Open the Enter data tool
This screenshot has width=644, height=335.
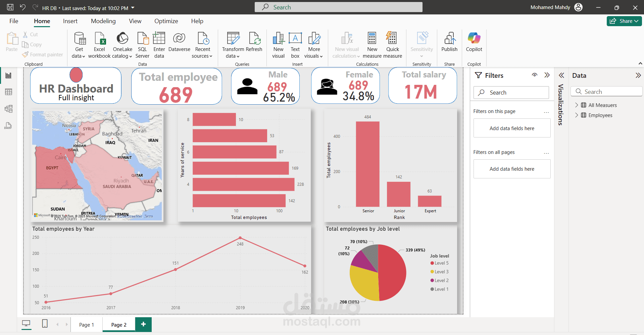click(x=159, y=45)
